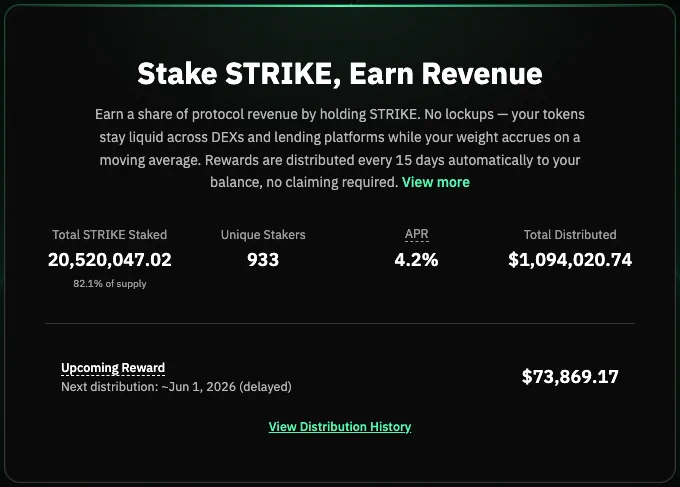The image size is (680, 487).
Task: Click the Total STRIKE Staked label
Action: [110, 235]
